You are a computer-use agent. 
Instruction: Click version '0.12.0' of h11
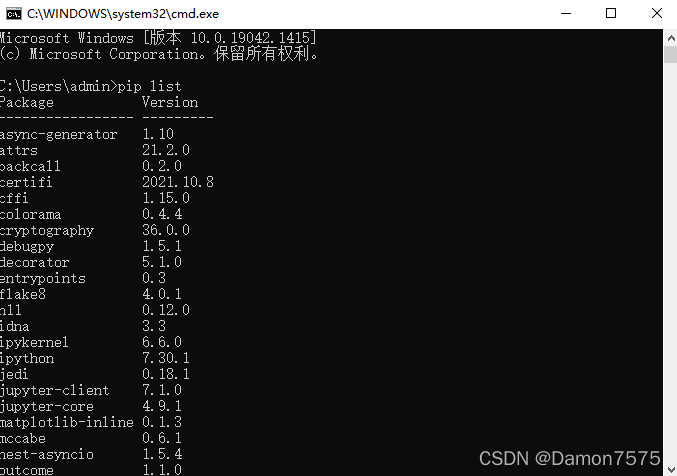166,310
